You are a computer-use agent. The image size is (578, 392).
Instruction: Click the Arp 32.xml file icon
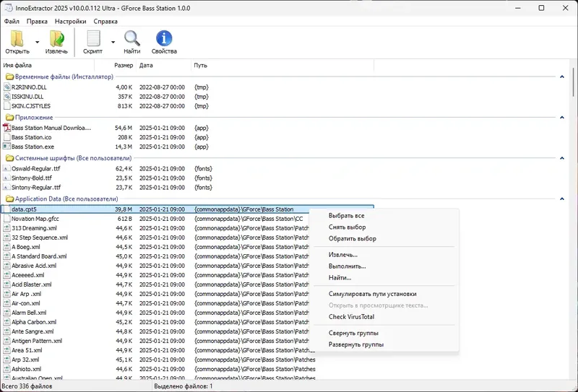(x=7, y=360)
